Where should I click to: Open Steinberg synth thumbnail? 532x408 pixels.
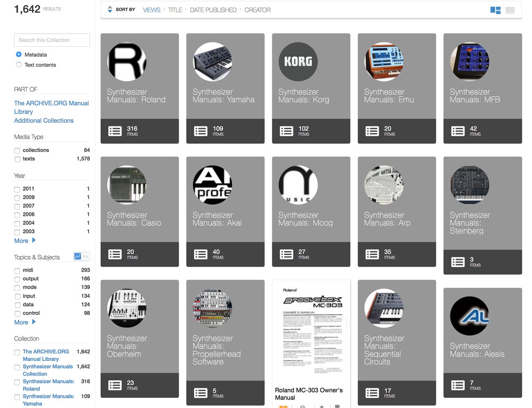[469, 185]
